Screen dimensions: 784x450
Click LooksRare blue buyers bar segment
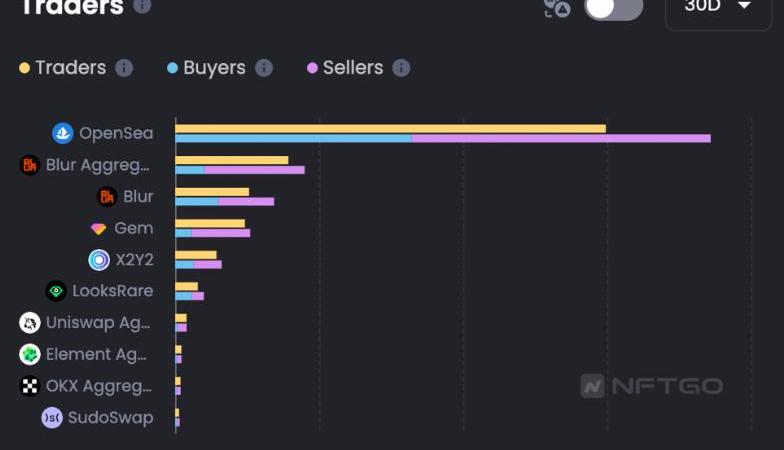pos(184,296)
